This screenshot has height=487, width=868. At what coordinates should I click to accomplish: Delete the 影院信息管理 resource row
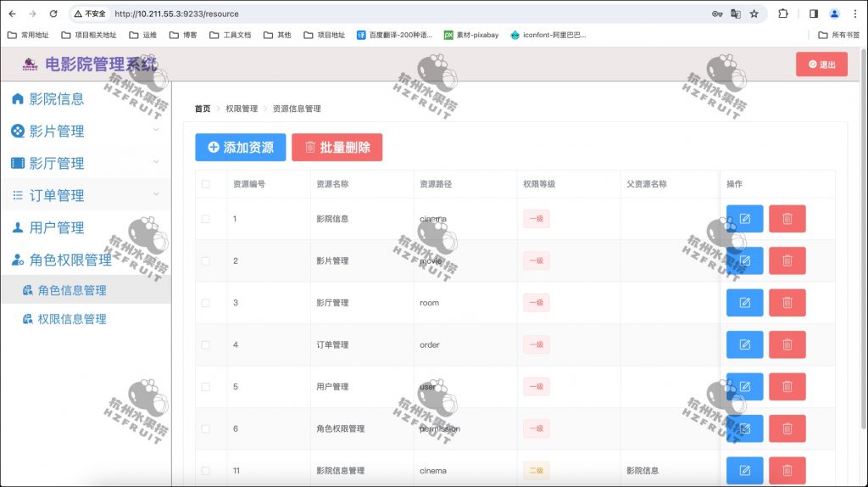coord(787,470)
